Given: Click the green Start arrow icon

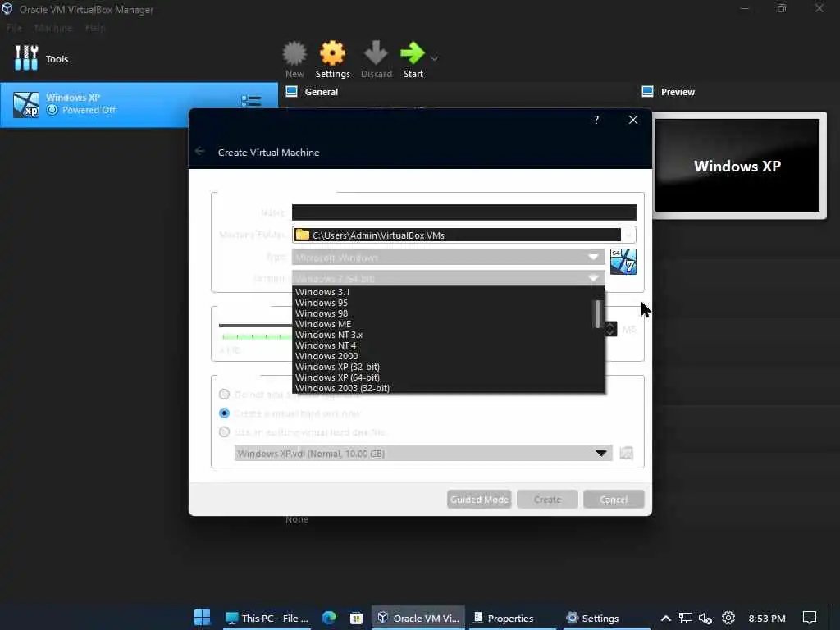Looking at the screenshot, I should (x=413, y=53).
